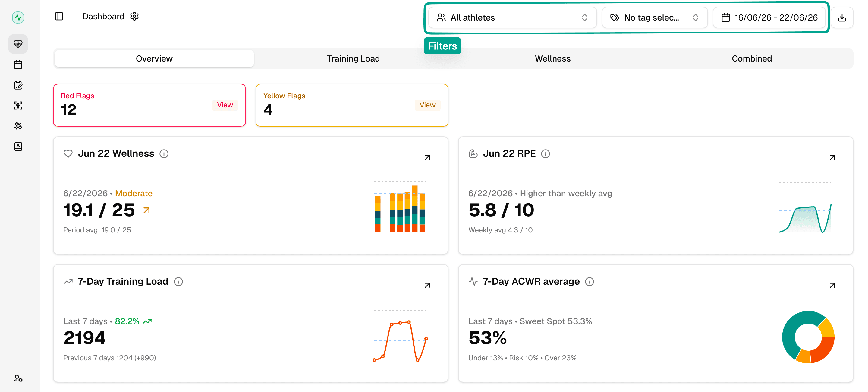Click the ACWR donut chart
The height and width of the screenshot is (392, 868).
click(808, 337)
